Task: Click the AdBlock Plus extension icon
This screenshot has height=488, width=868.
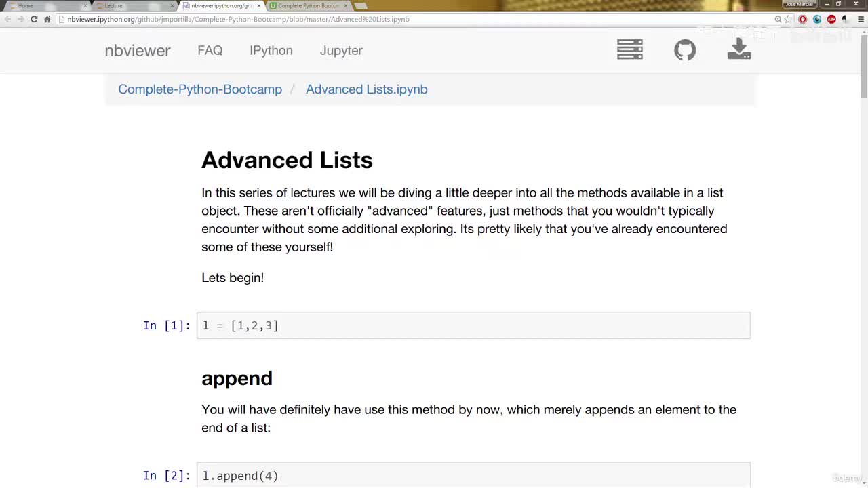Action: click(831, 19)
